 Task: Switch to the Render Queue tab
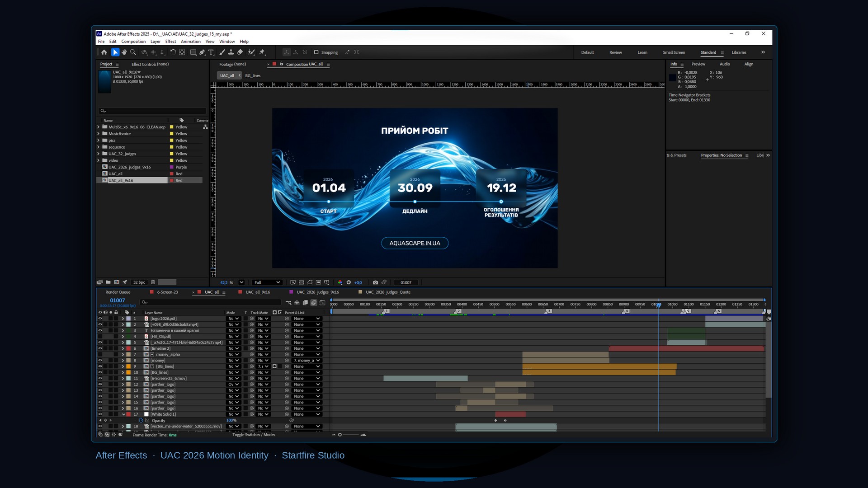[x=118, y=292]
